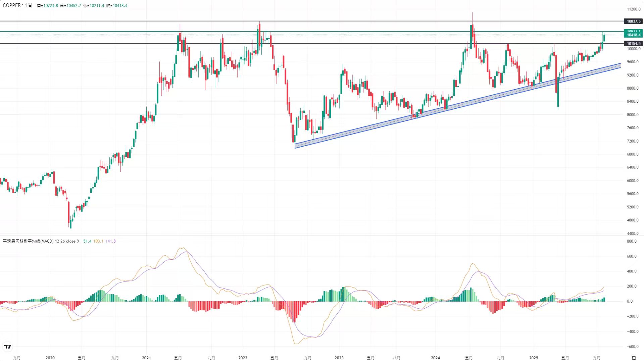The width and height of the screenshot is (644, 362).
Task: Click the 11200.0 price scale label
Action: point(634,9)
